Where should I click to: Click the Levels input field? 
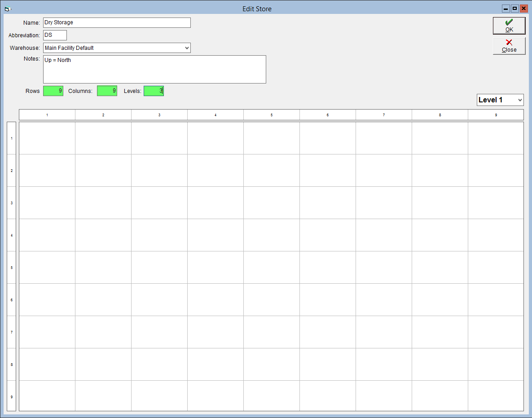154,91
